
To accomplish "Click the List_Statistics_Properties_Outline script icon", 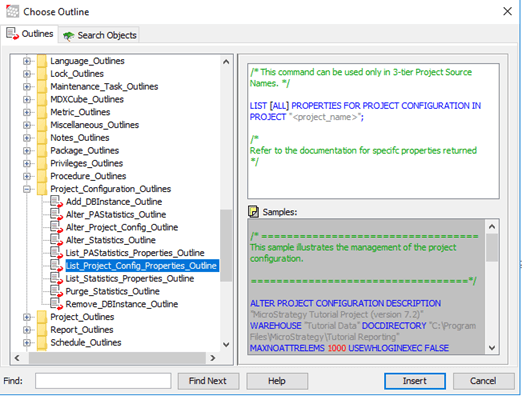I will pos(56,278).
